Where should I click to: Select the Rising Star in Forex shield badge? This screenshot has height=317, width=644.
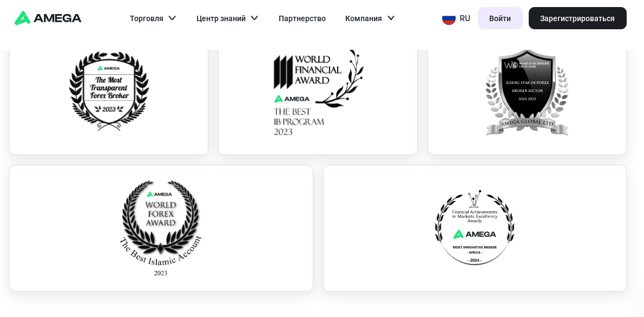click(527, 93)
